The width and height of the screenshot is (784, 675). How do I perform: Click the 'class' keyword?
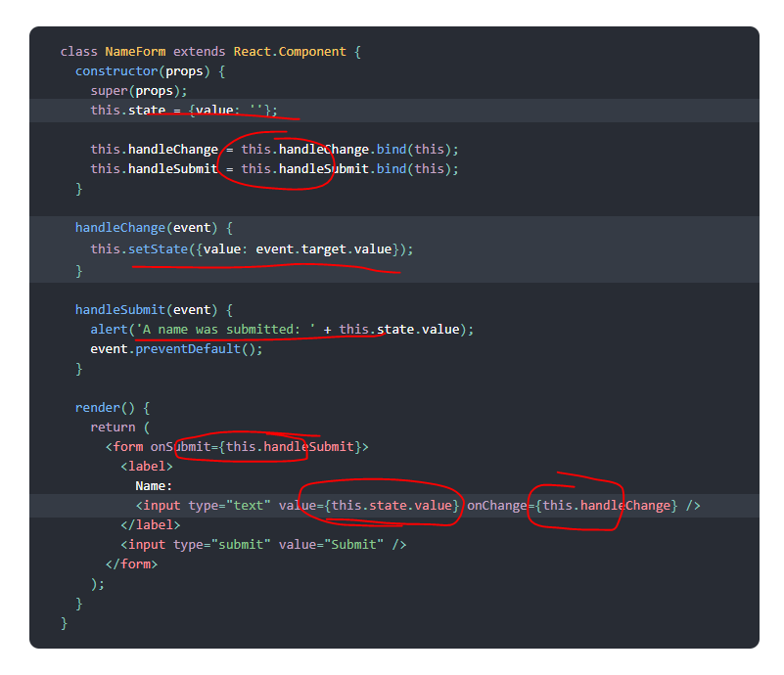point(79,52)
